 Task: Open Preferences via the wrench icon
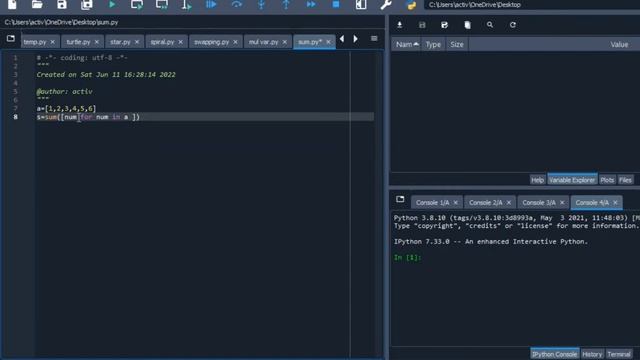point(386,4)
